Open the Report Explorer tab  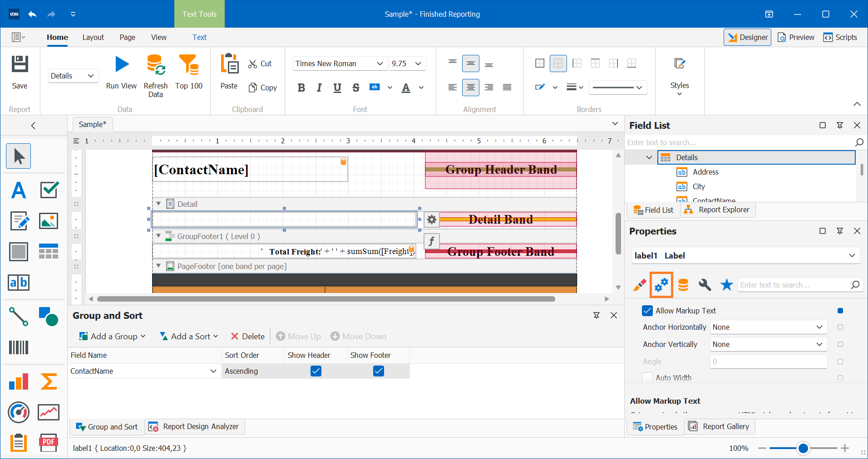click(718, 210)
